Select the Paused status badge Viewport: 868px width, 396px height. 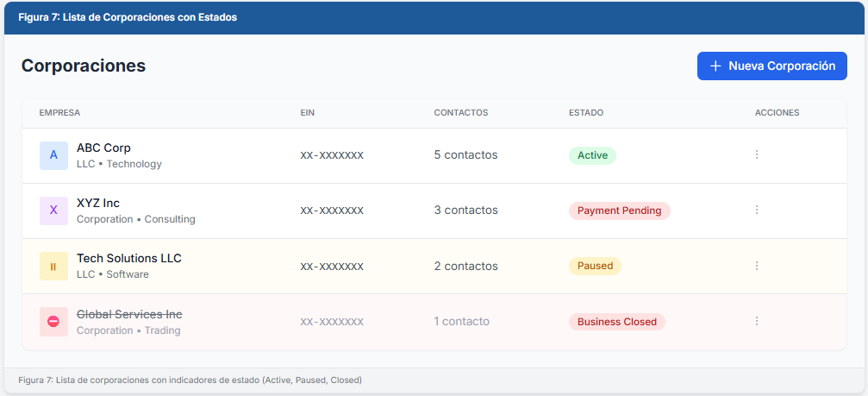(595, 266)
